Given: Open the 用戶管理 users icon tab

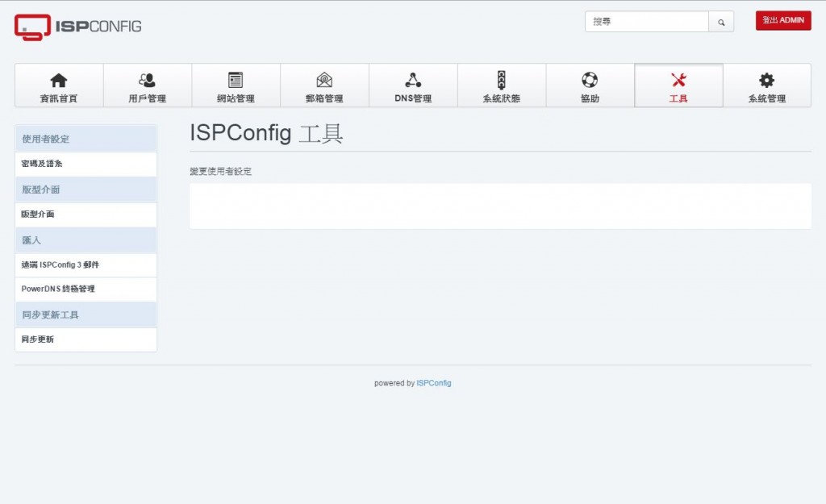Looking at the screenshot, I should 148,85.
